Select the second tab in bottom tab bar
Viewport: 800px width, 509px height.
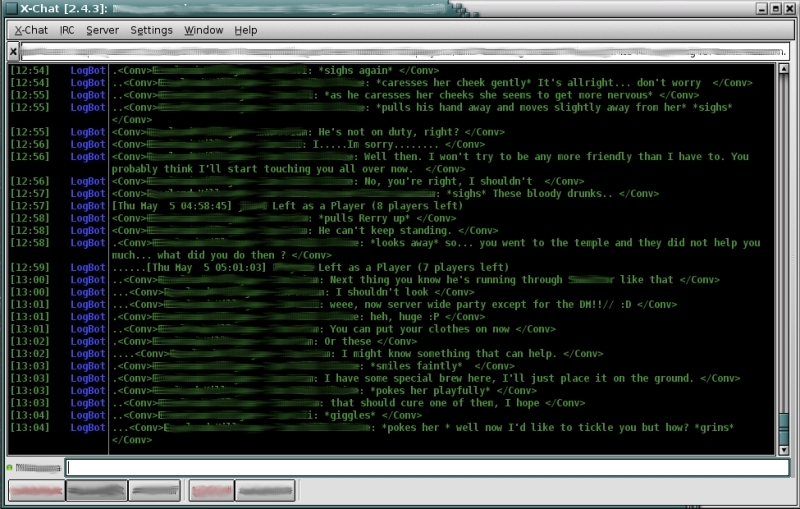(95, 491)
